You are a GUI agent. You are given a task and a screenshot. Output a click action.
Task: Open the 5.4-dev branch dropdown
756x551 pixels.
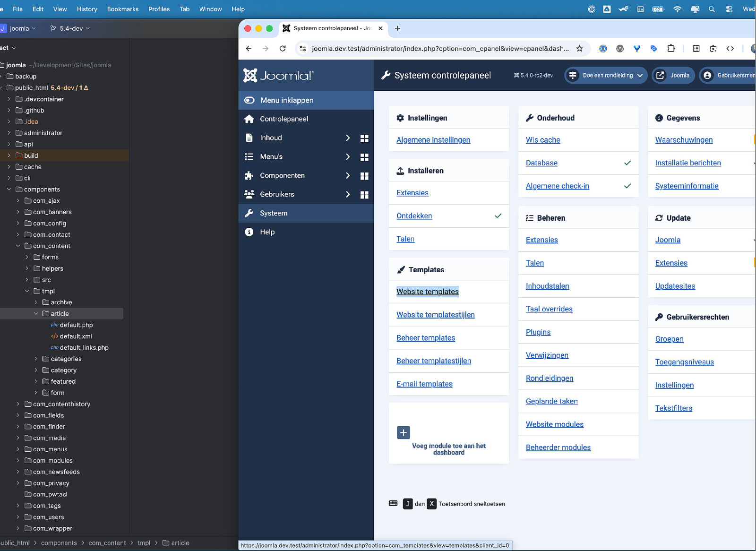pos(71,28)
